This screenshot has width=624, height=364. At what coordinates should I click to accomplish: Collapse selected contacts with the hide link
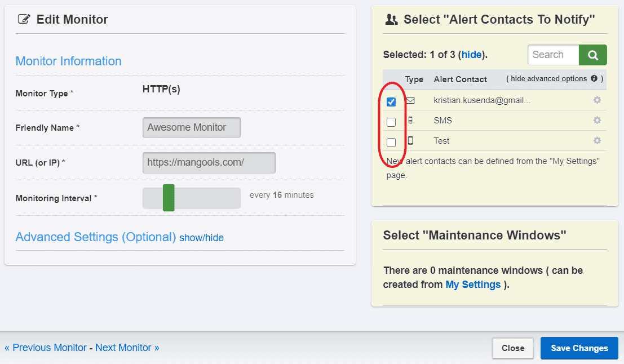point(471,54)
